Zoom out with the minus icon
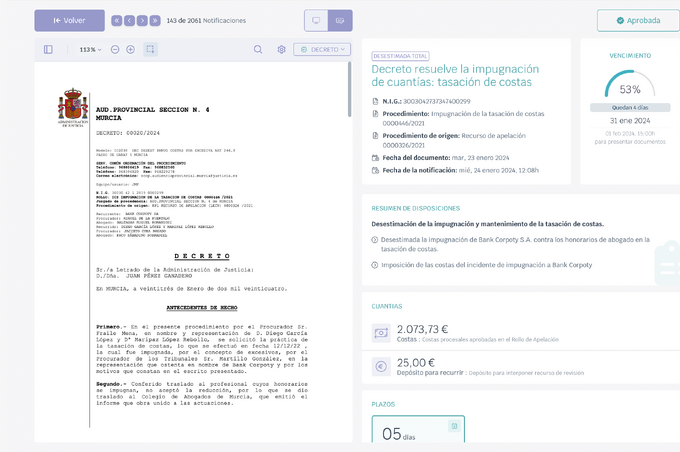The height and width of the screenshot is (452, 680). 115,49
